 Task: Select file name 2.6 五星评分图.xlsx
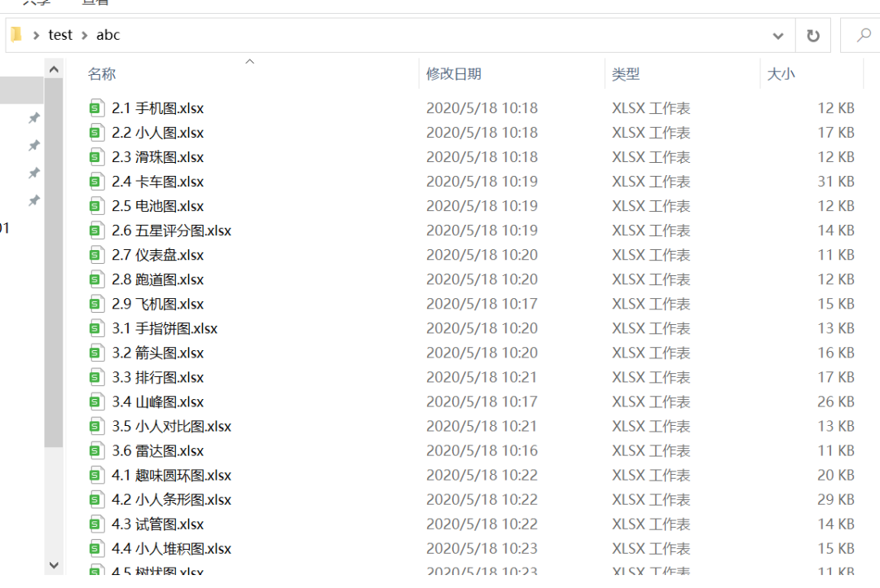coord(172,230)
